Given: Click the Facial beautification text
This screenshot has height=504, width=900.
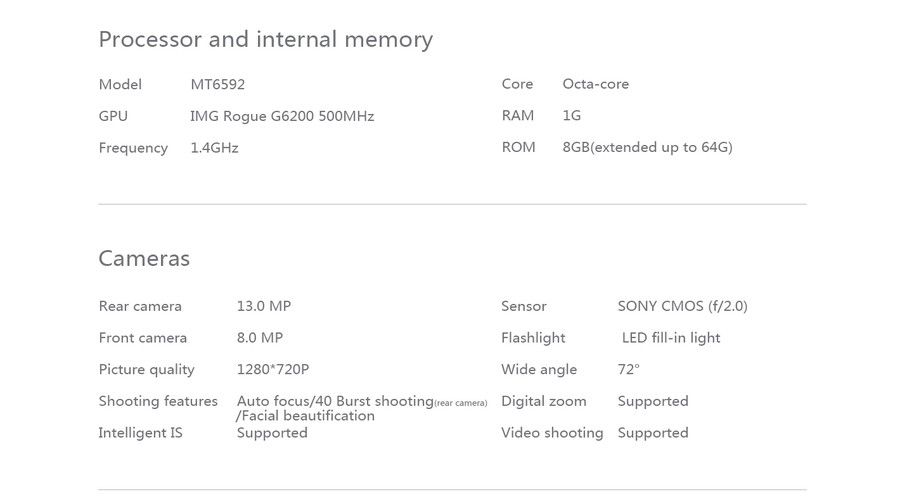Looking at the screenshot, I should tap(308, 416).
